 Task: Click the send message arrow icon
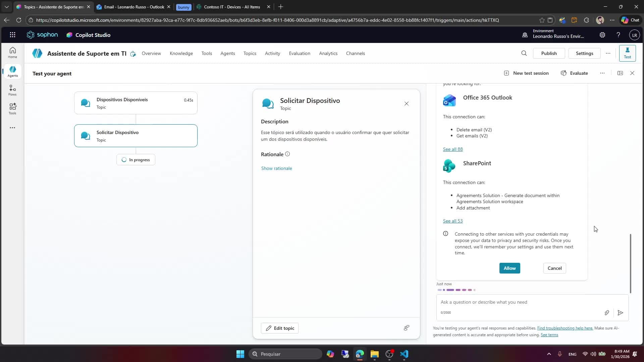[620, 313]
